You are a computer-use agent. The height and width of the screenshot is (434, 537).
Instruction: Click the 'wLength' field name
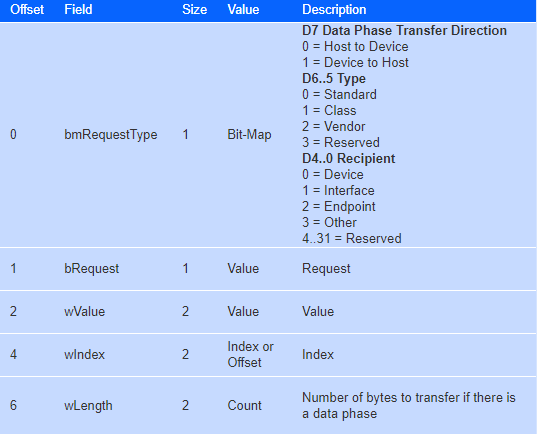[88, 406]
